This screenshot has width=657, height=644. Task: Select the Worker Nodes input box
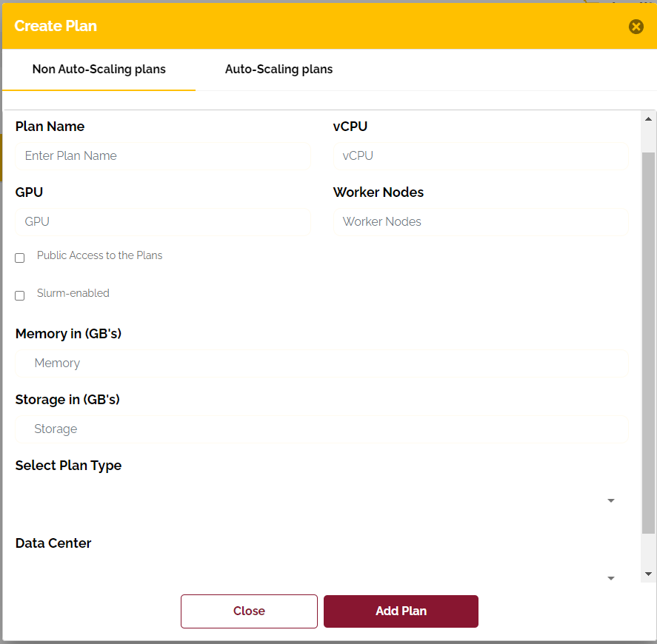[x=481, y=222]
